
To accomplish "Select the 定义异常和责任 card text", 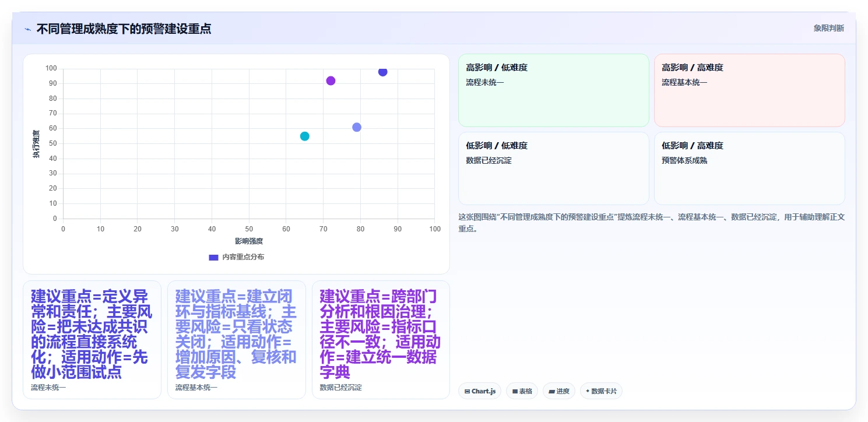I will 92,334.
